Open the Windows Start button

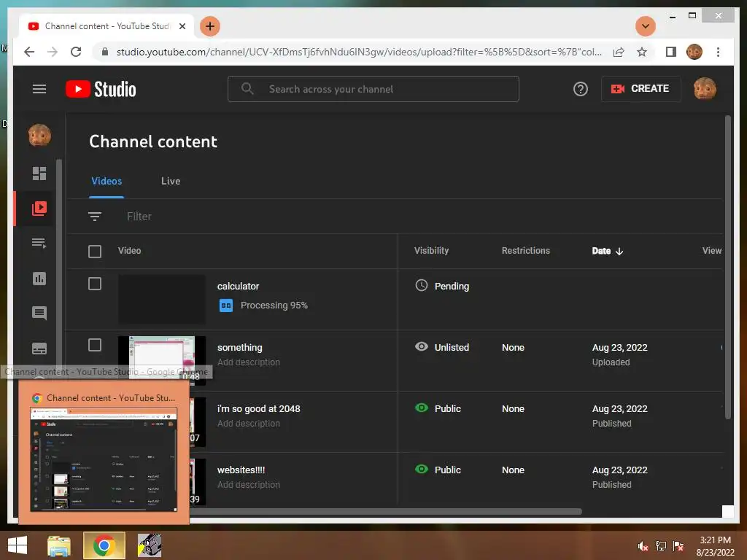coord(18,545)
